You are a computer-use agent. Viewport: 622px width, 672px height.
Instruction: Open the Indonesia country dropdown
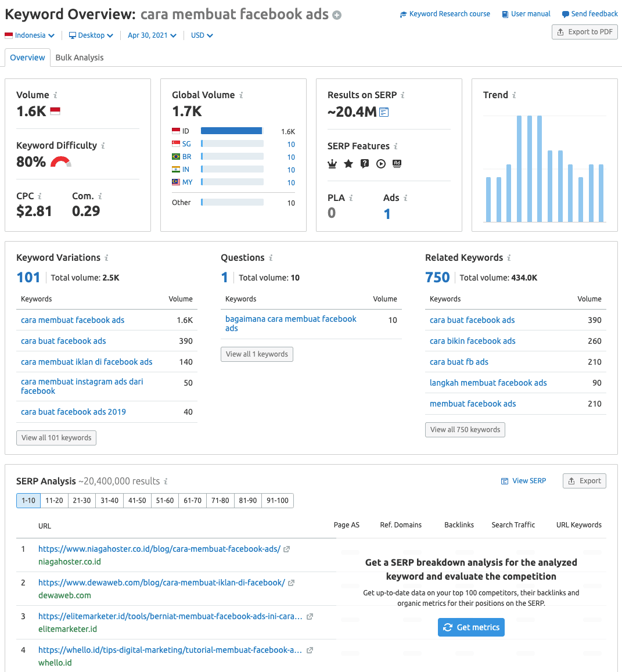tap(30, 35)
